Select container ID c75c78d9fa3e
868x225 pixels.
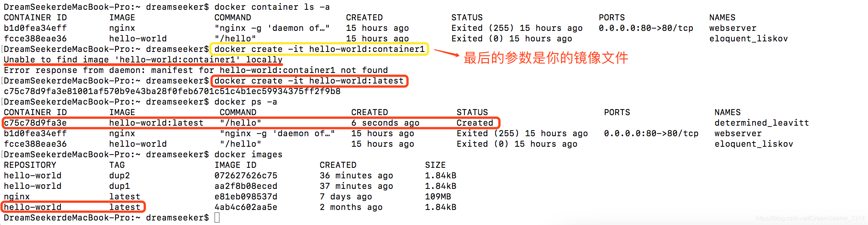coord(35,123)
